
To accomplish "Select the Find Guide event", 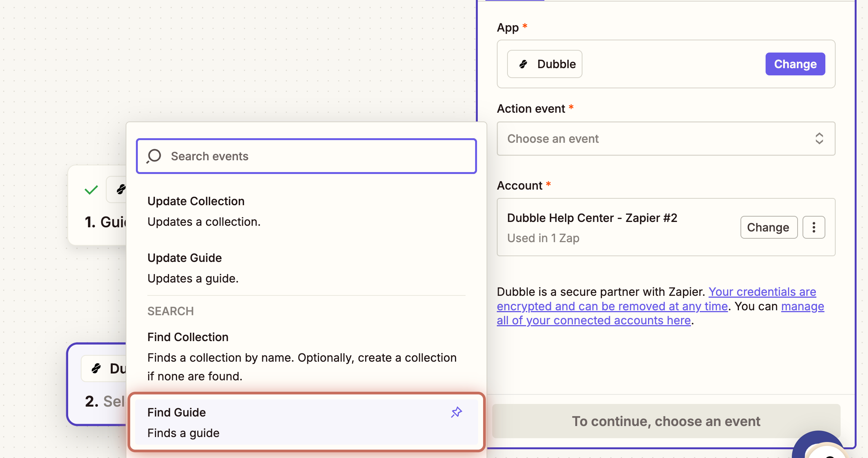I will (306, 422).
